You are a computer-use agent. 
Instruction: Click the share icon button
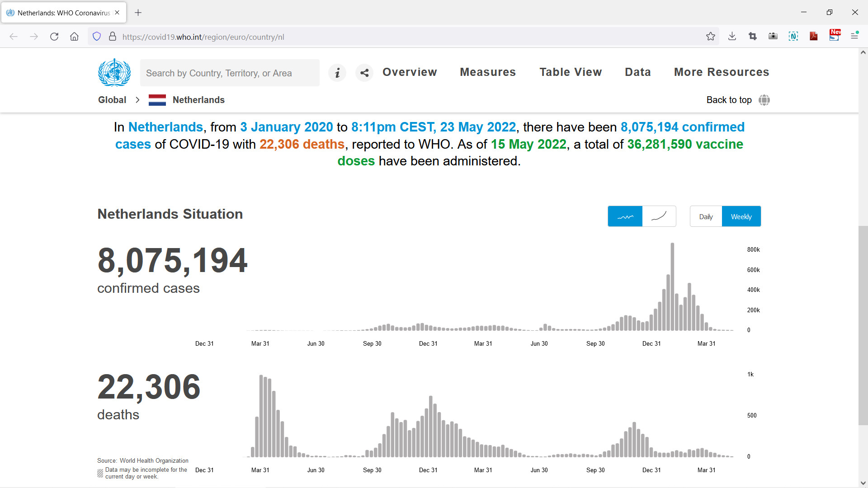364,73
